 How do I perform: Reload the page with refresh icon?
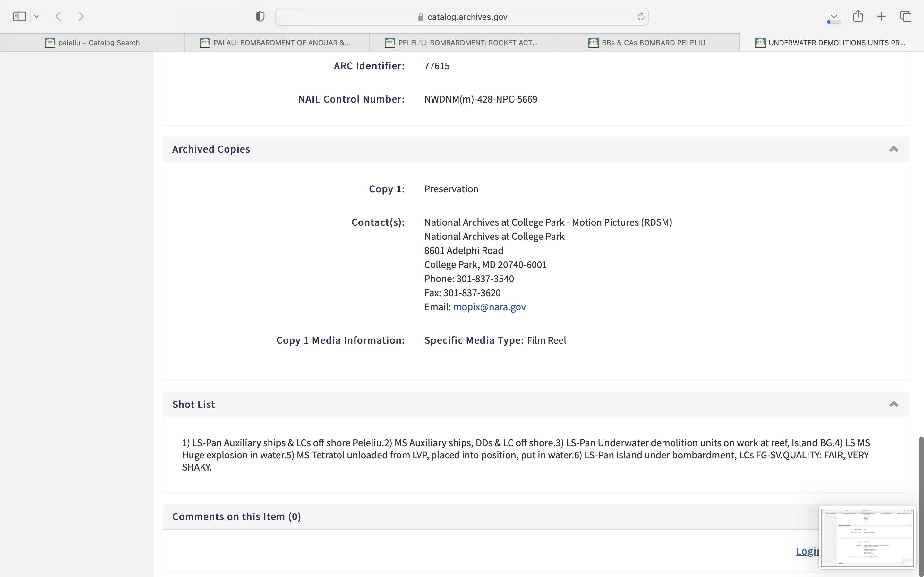(641, 16)
